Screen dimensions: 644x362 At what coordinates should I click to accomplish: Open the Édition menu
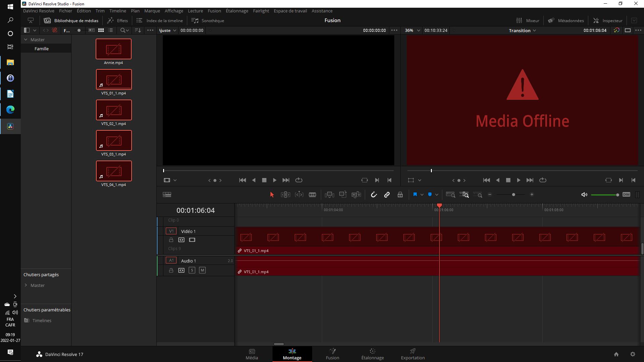pyautogui.click(x=84, y=11)
